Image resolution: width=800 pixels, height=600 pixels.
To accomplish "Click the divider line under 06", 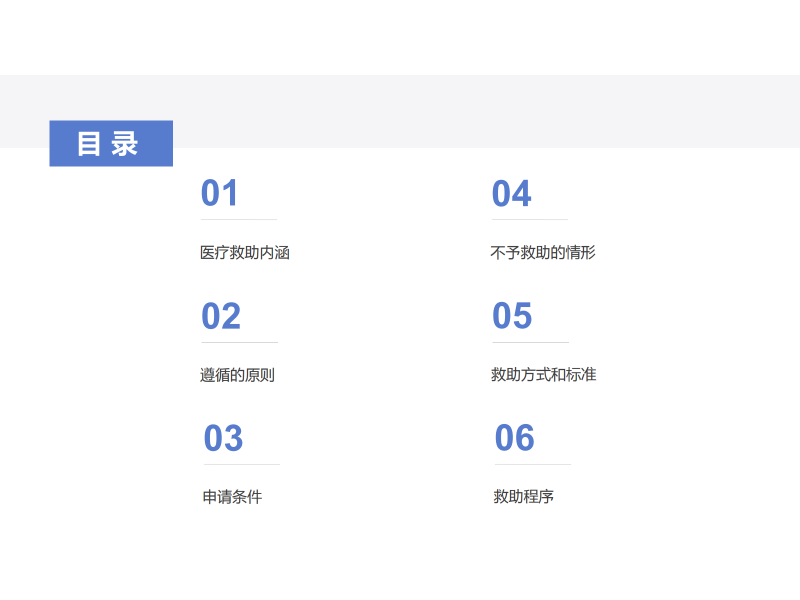I will [x=533, y=464].
